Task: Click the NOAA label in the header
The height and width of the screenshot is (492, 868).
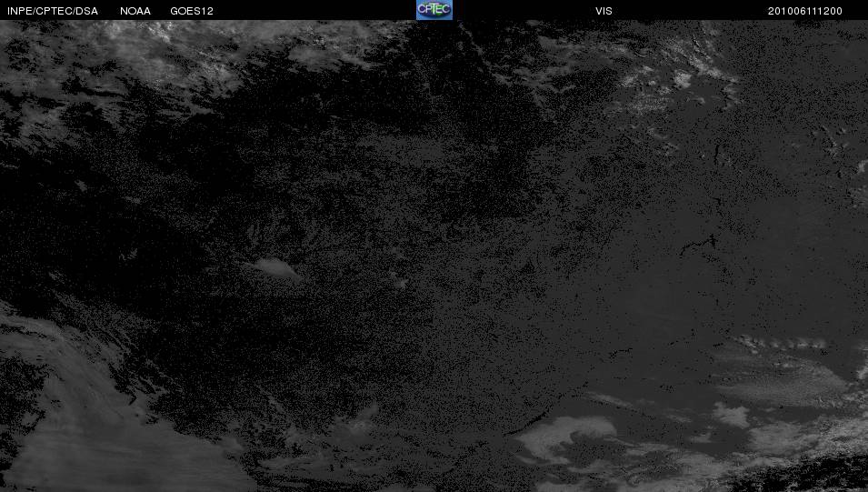Action: [x=135, y=11]
